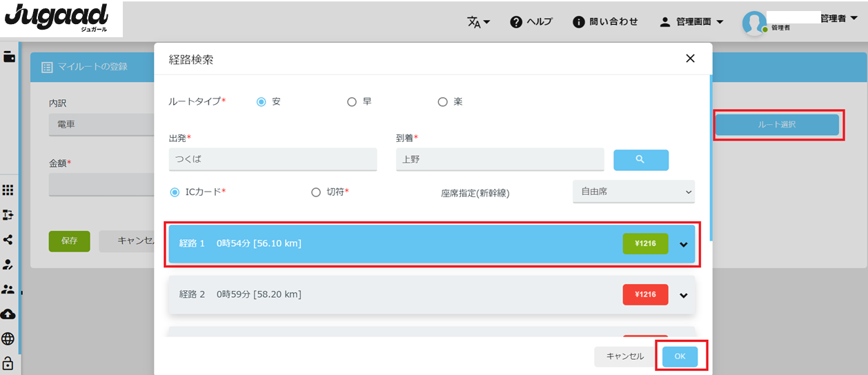Click the lock icon in sidebar
The width and height of the screenshot is (868, 375).
[8, 363]
